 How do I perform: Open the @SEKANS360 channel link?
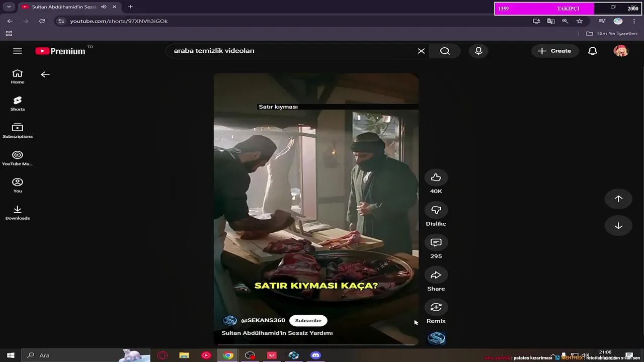pyautogui.click(x=263, y=320)
